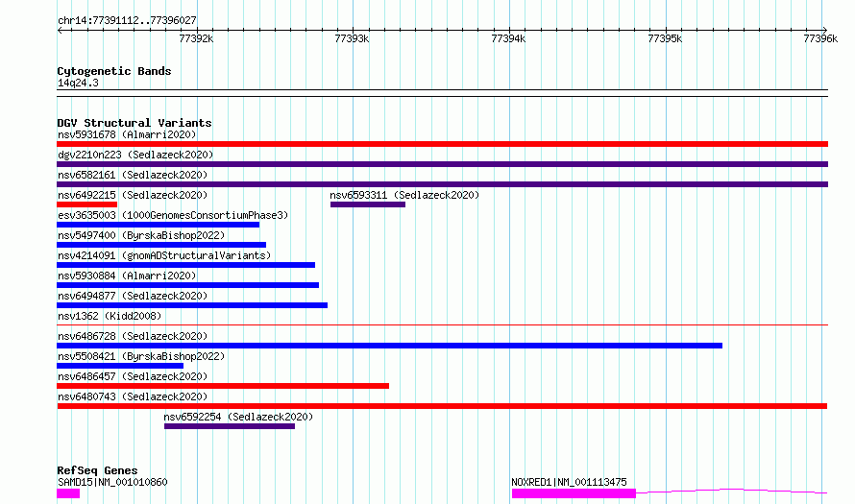
Task: Click the blue nsv6494877 variant bar
Action: click(x=192, y=305)
